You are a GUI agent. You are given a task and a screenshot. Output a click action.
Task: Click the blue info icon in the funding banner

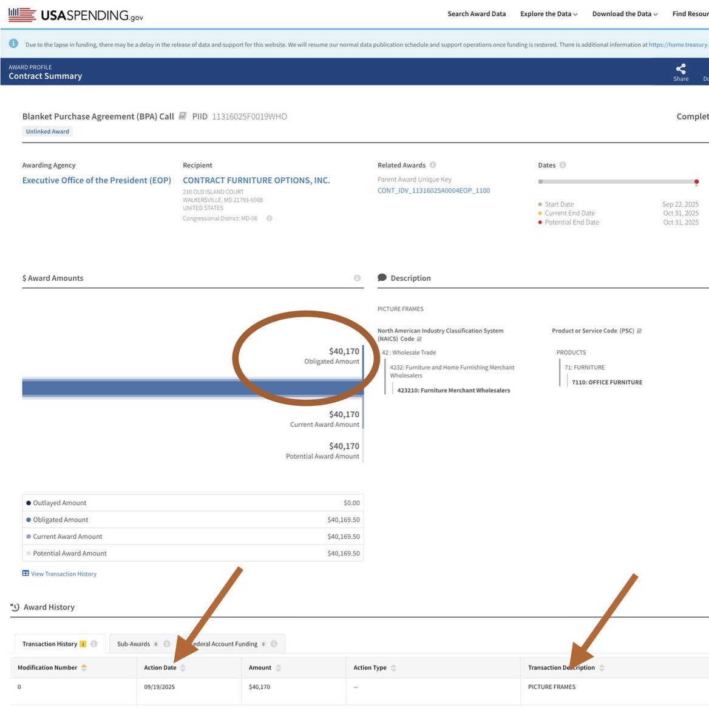click(x=13, y=44)
